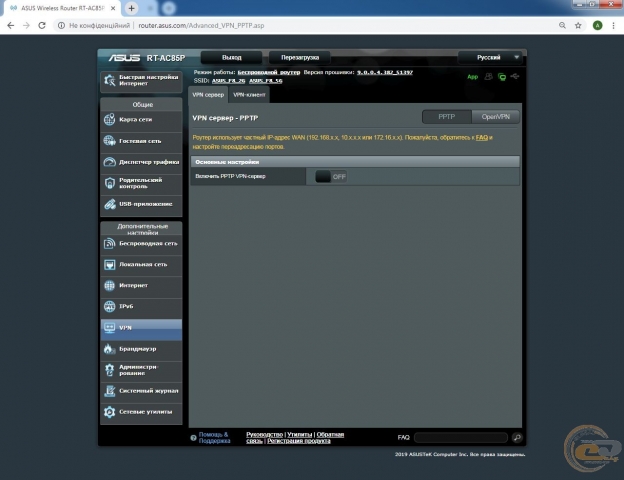Select the PPTP server mode

(x=446, y=117)
